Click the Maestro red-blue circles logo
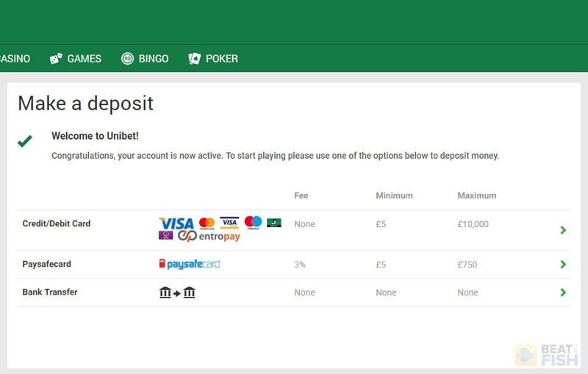Screen dimensions: 588x374 (253, 222)
